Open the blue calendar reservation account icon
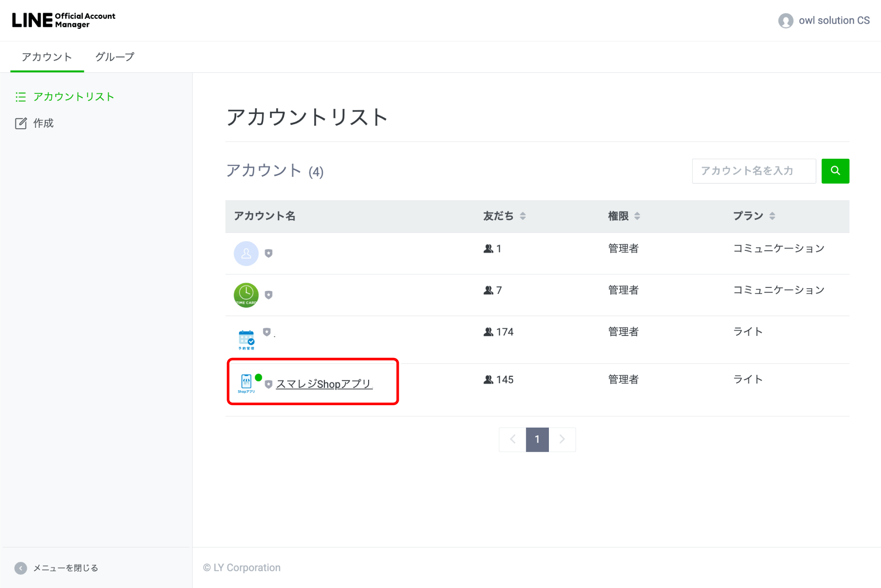The image size is (881, 588). pyautogui.click(x=246, y=339)
